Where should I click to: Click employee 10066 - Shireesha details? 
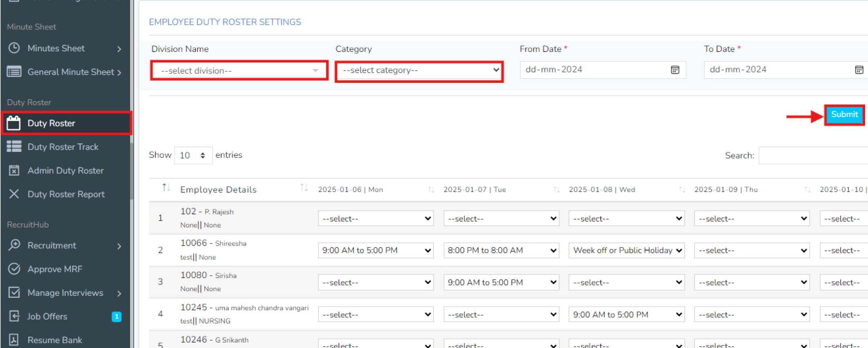coord(213,250)
